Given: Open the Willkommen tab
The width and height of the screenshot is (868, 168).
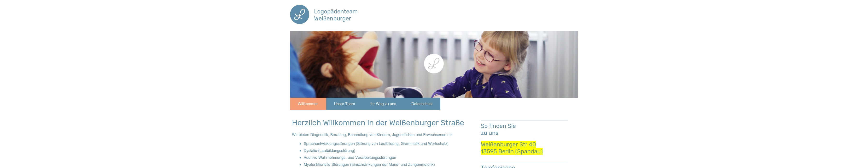Looking at the screenshot, I should [x=308, y=104].
